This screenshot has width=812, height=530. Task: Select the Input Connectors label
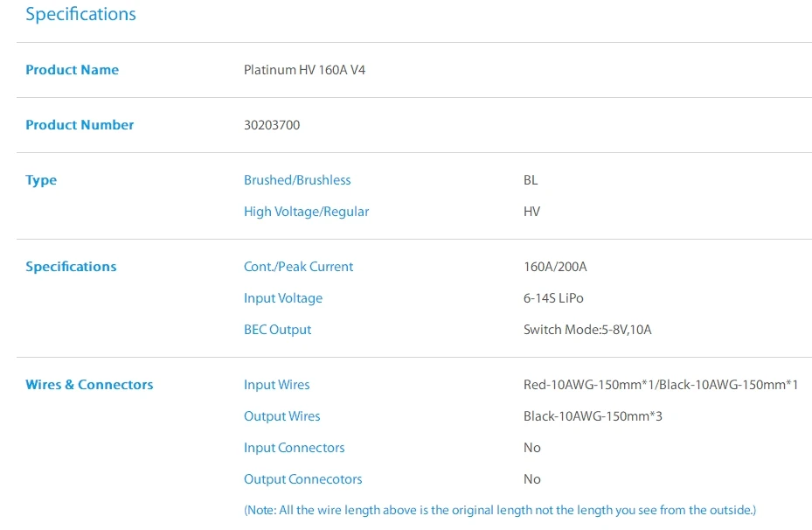point(295,448)
